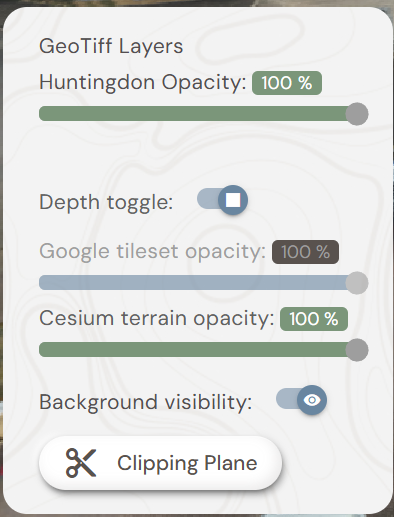The image size is (394, 517).
Task: Click the Google tileset opacity label
Action: (x=152, y=251)
